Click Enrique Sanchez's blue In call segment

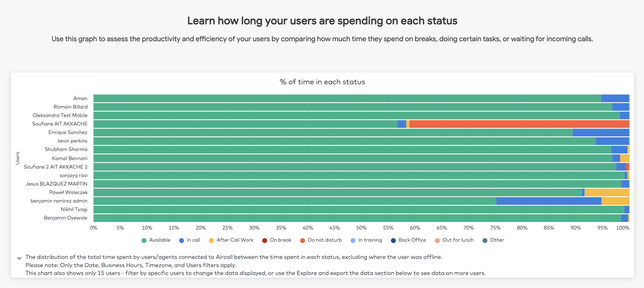[601, 132]
